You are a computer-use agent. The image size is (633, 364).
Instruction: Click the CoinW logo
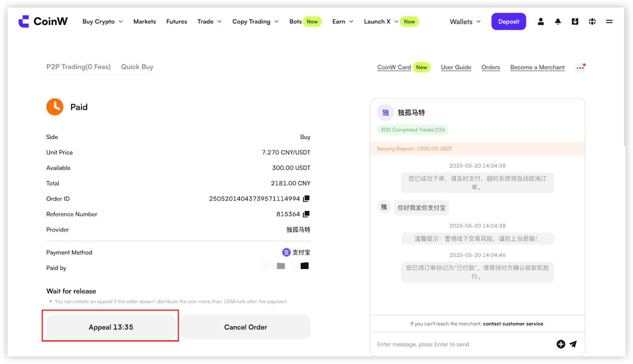[x=43, y=21]
